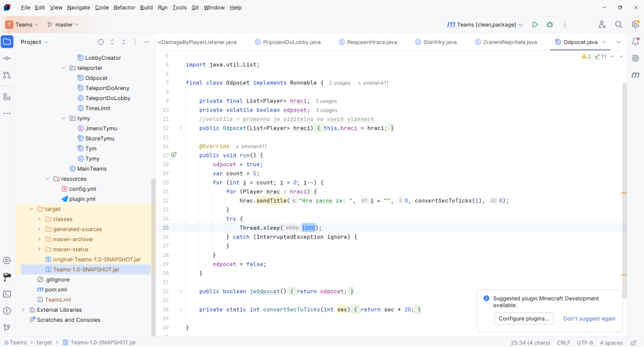Open the Structure tool window
This screenshot has width=644, height=347.
(x=7, y=96)
